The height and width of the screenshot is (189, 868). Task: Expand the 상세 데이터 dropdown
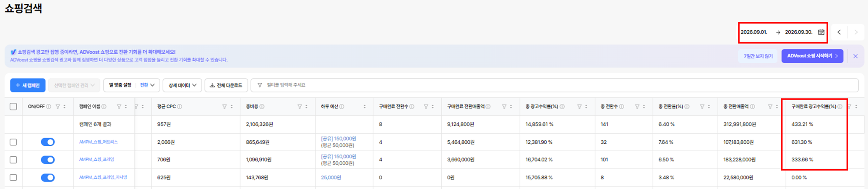point(182,85)
